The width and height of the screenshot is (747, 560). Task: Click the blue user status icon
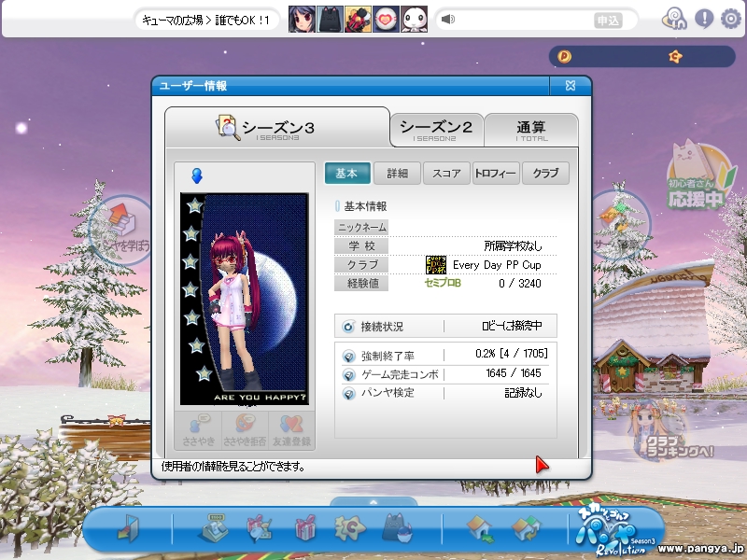tap(197, 175)
